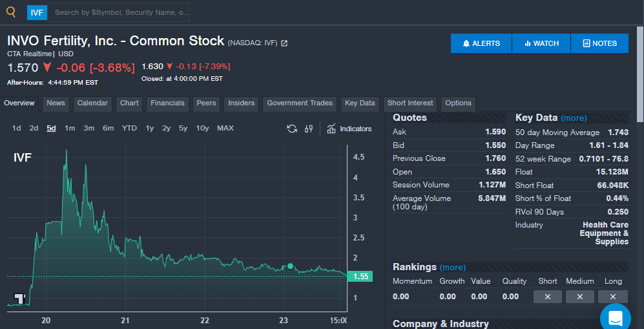Open the chat support bubble

614,317
